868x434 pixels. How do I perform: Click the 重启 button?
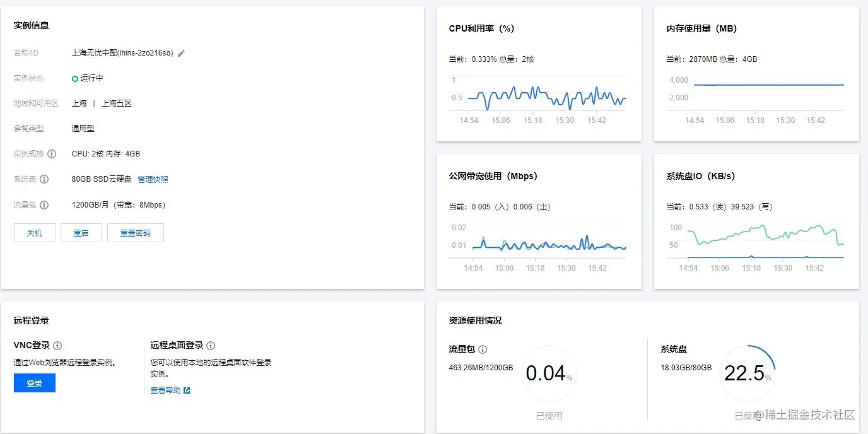pos(81,233)
